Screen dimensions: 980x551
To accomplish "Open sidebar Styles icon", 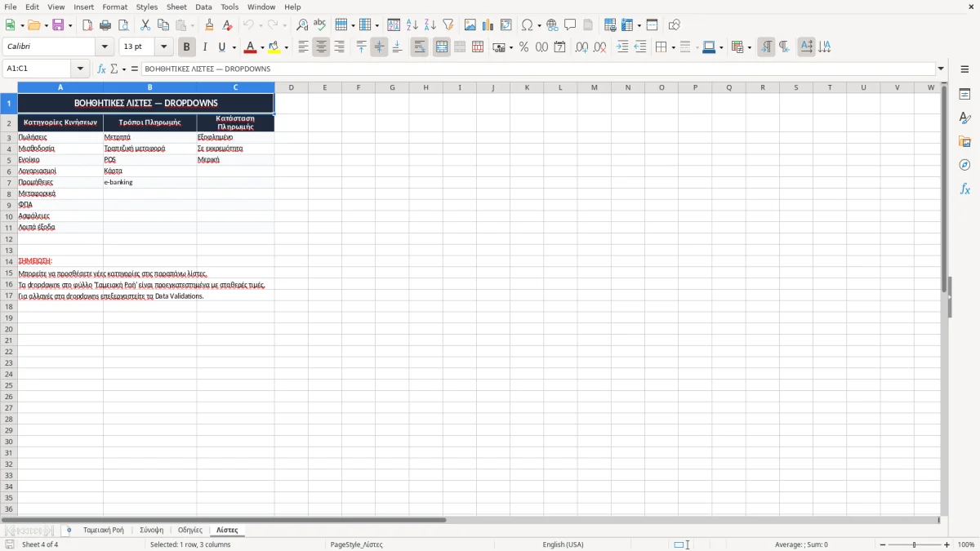I will click(x=964, y=118).
